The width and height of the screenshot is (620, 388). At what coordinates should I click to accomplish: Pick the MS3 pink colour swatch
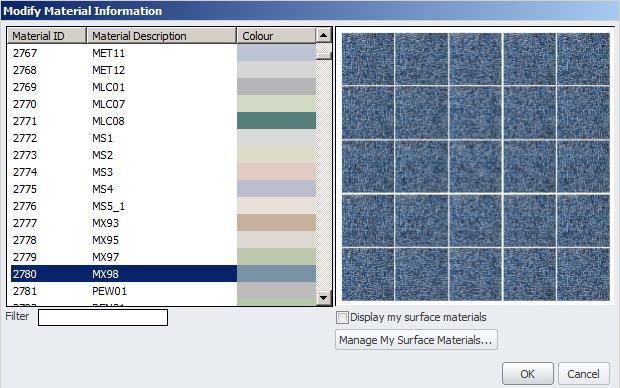click(276, 172)
